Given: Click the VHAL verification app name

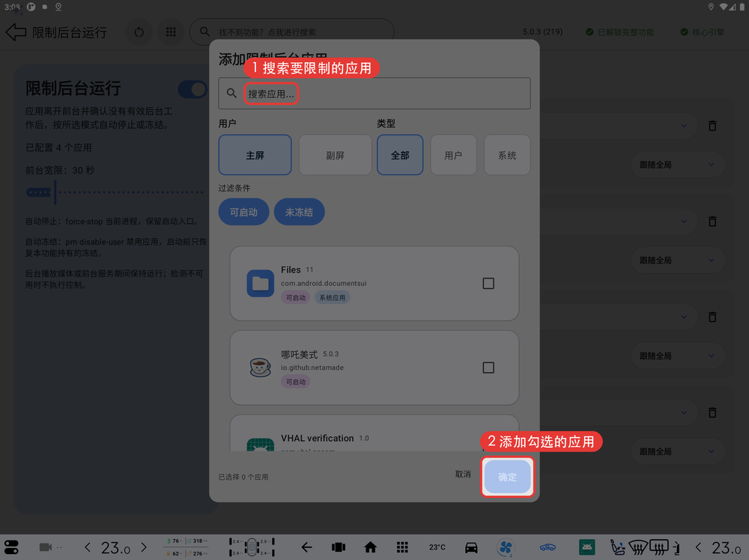Looking at the screenshot, I should point(317,438).
